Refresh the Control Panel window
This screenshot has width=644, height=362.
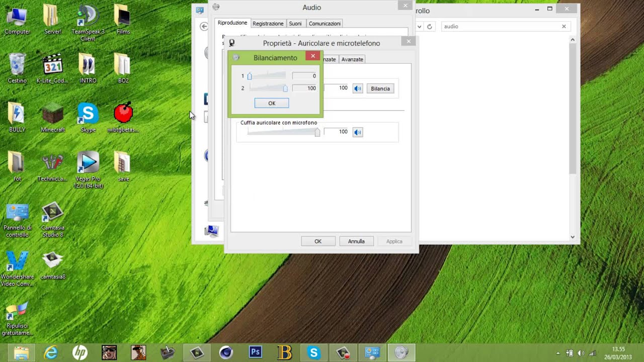429,27
